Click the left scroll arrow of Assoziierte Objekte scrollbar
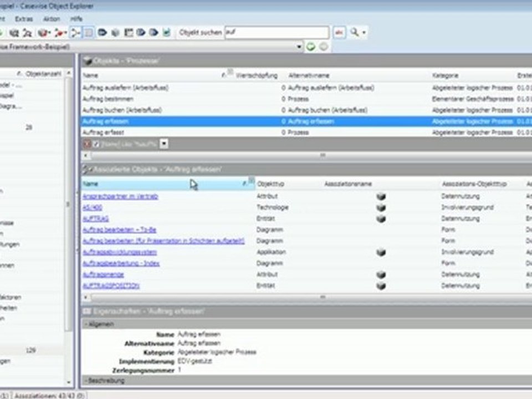 click(x=86, y=298)
